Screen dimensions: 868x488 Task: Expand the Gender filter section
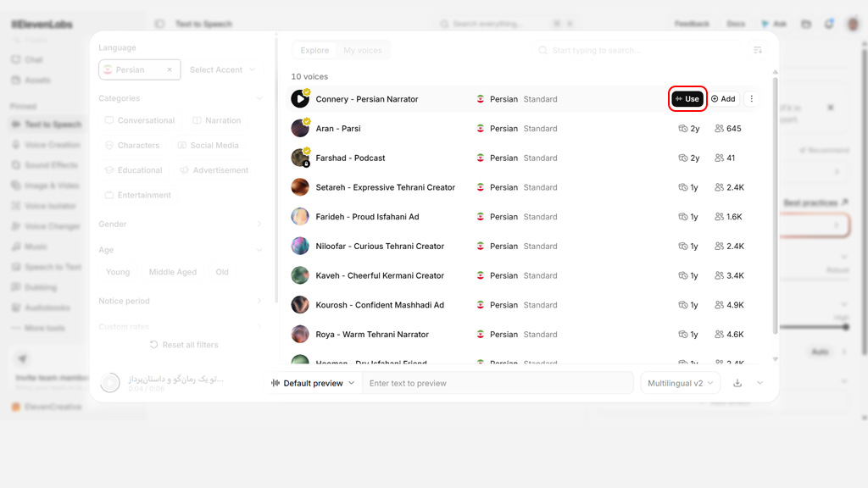point(181,224)
